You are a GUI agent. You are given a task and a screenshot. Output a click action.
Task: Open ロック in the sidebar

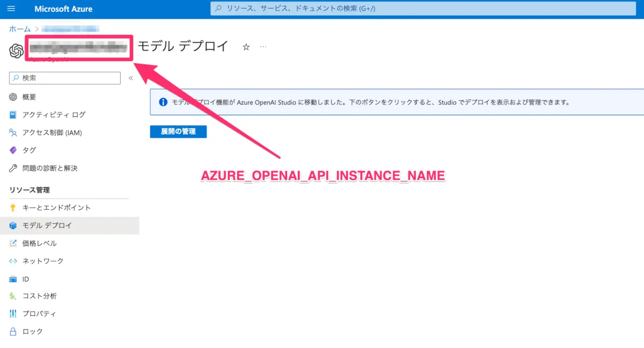coord(33,331)
